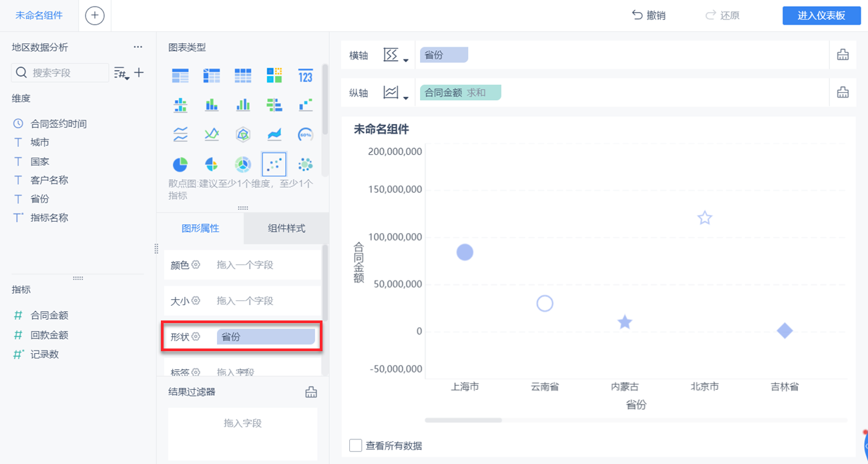The width and height of the screenshot is (868, 464).
Task: Open the 纵轴 axis type dropdown
Action: [x=395, y=93]
